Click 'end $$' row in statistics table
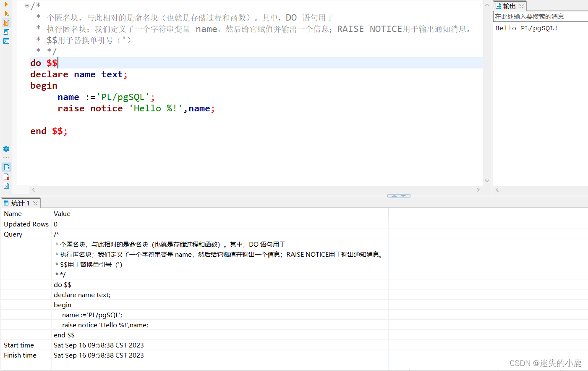Screen dimensions: 588x371 point(64,335)
